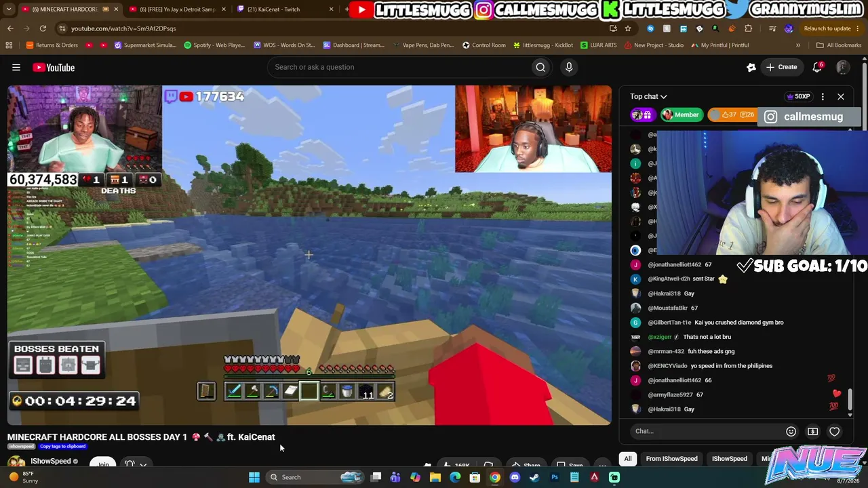Start voice search with the microphone
This screenshot has width=868, height=488.
point(569,67)
